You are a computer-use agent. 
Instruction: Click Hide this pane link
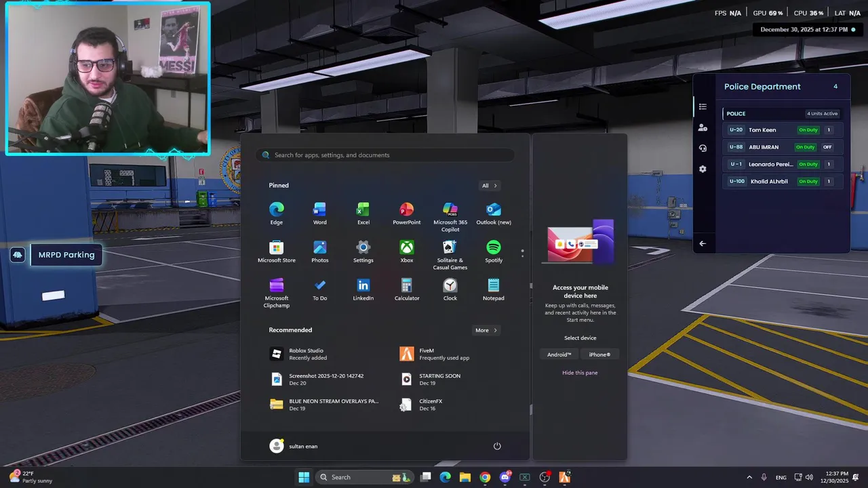[580, 373]
